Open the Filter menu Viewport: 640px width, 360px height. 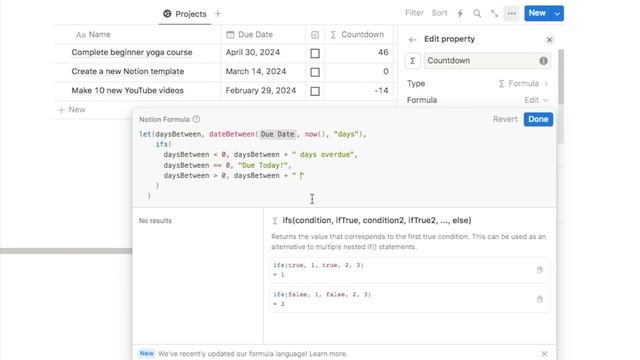click(414, 13)
